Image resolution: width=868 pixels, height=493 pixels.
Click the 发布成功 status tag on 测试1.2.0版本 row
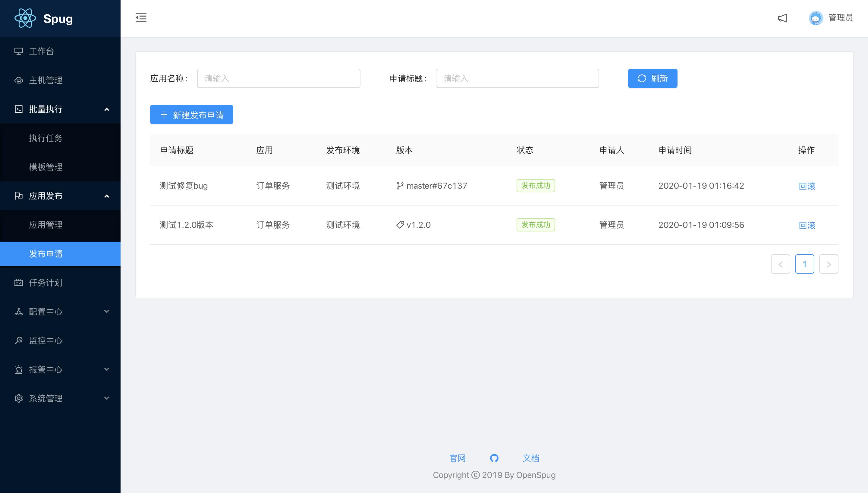[x=536, y=225]
